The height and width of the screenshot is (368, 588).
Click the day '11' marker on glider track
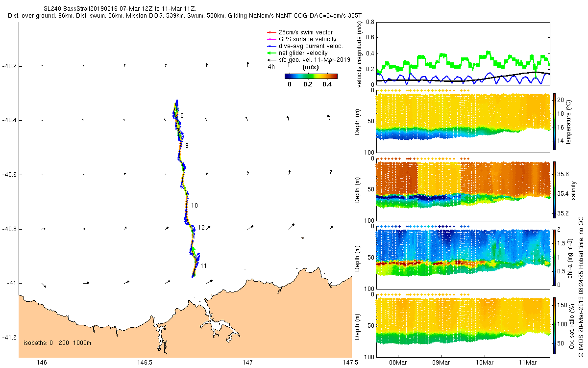pos(203,266)
